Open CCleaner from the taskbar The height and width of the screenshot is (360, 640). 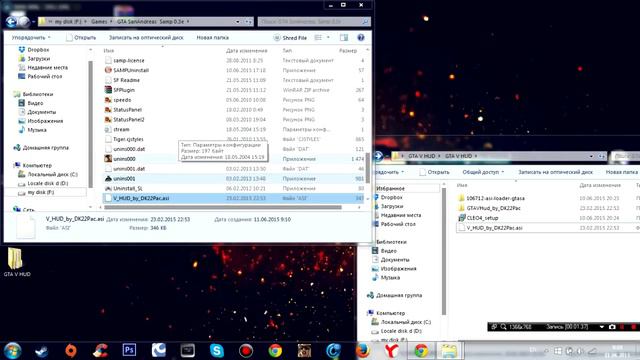100,351
